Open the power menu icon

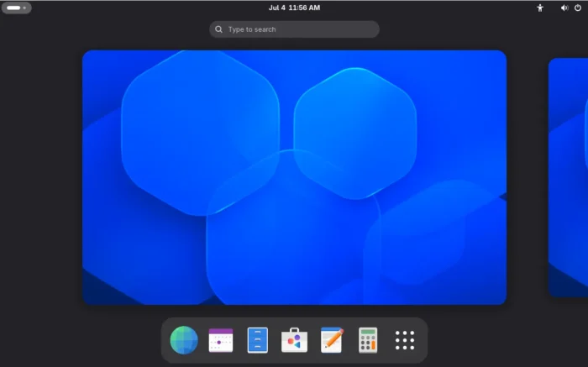(x=578, y=8)
